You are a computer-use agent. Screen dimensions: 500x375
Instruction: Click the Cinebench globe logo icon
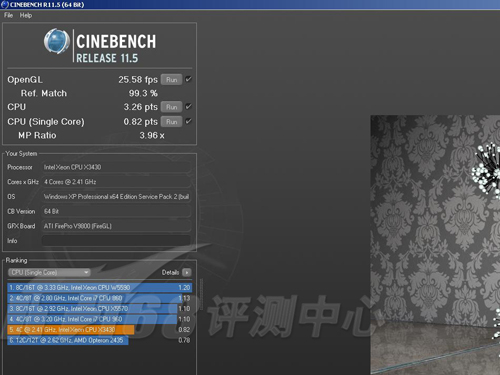click(57, 41)
